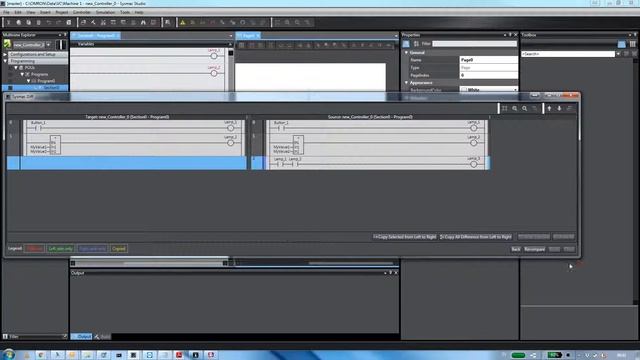Click the blue Right side only legend box
Image resolution: width=640 pixels, height=360 pixels.
(x=93, y=249)
